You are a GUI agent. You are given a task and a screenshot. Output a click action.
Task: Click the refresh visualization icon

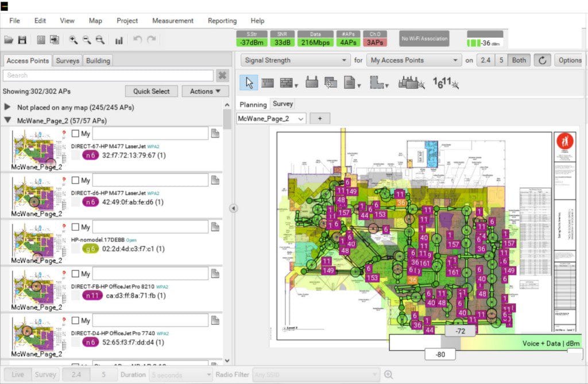[x=542, y=60]
